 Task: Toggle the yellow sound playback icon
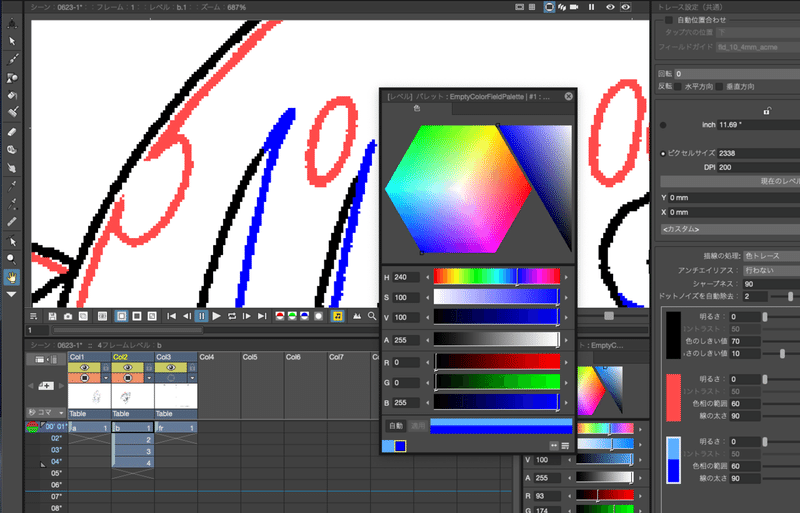(x=338, y=316)
